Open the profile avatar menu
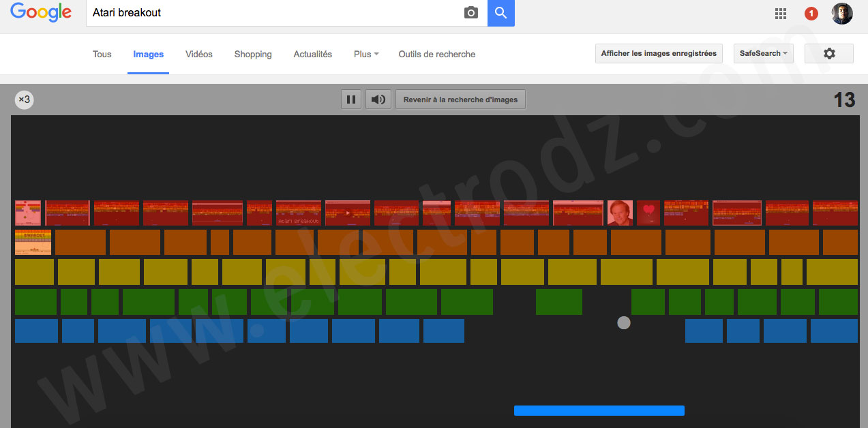868x428 pixels. click(x=842, y=14)
